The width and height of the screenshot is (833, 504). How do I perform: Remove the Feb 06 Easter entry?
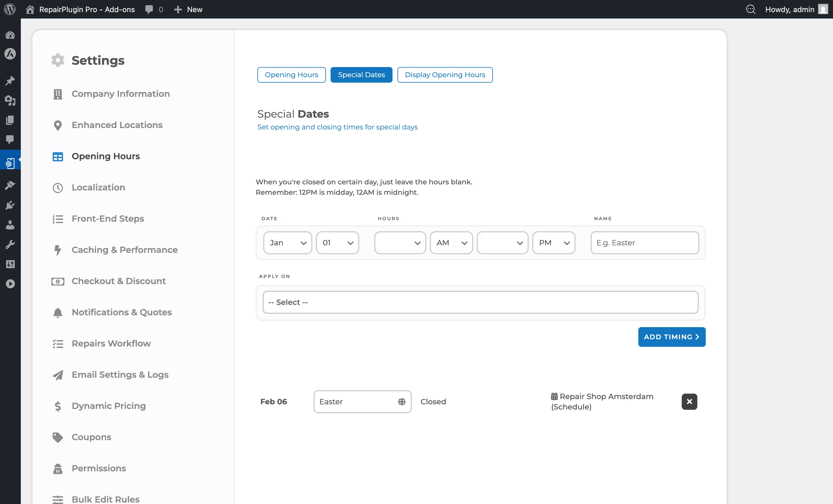[x=689, y=401]
